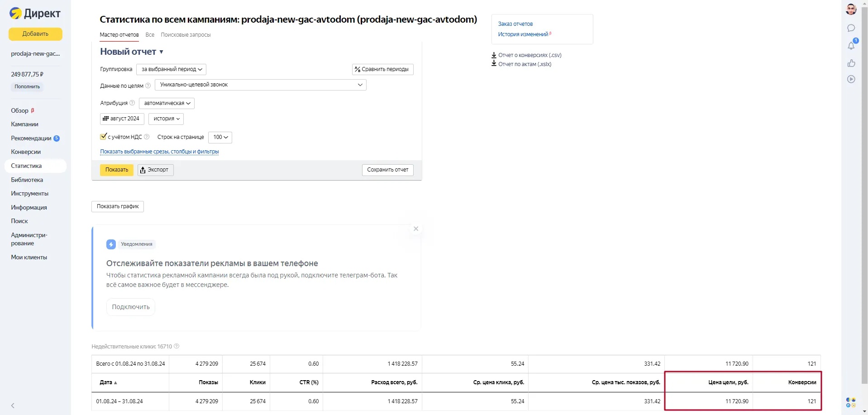Viewport: 868px width, 415px height.
Task: Click the thumbs-up feedback icon
Action: tap(851, 63)
